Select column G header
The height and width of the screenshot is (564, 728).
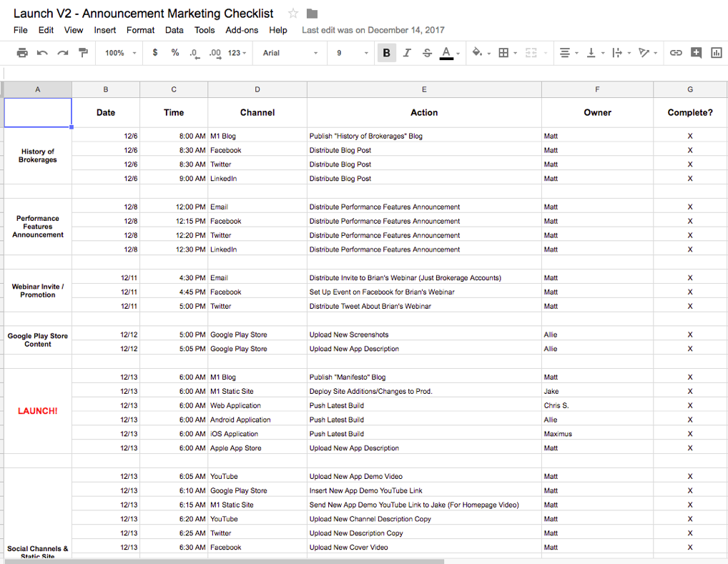pos(690,89)
